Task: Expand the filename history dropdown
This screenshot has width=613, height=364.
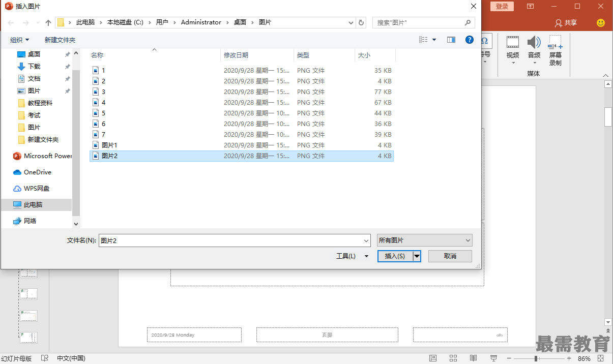Action: tap(366, 240)
